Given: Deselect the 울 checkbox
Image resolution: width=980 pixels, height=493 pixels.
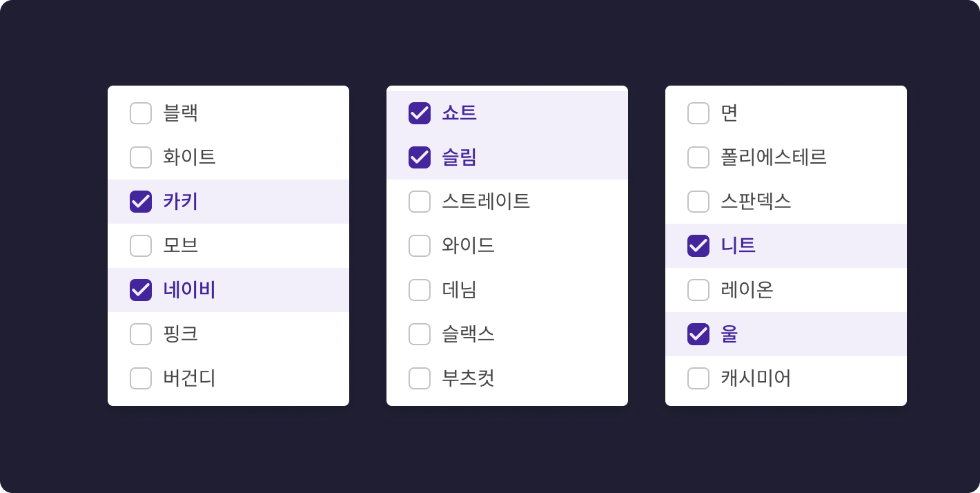Looking at the screenshot, I should (698, 334).
